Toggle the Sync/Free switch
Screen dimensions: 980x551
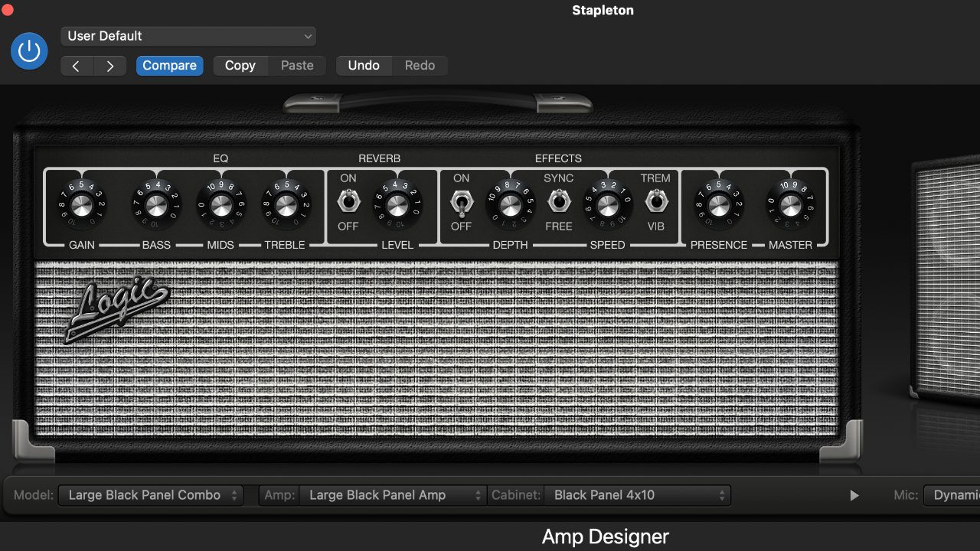pyautogui.click(x=559, y=201)
